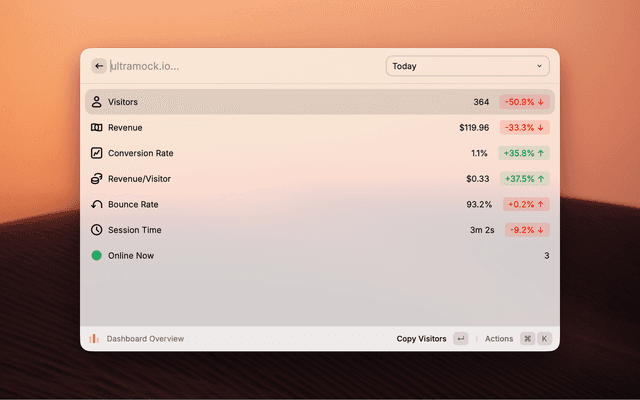Click the +37.5% Revenue/Visitor change badge
640x400 pixels.
[x=524, y=179]
